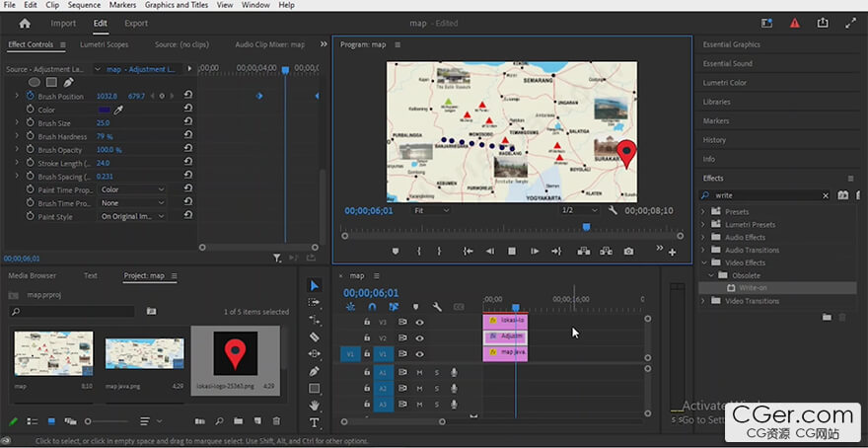
Task: Open Brush Time Properties None dropdown
Action: pyautogui.click(x=132, y=203)
